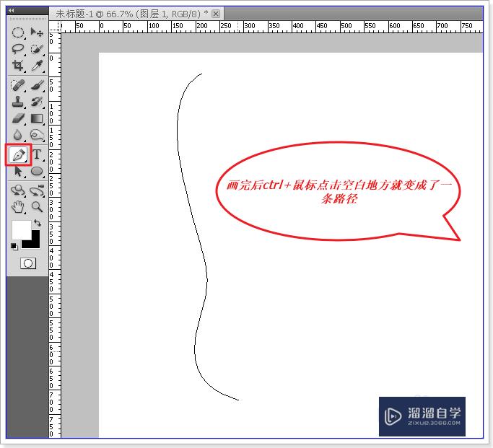Collapse the tools panel with double arrows
The height and width of the screenshot is (448, 493).
(x=12, y=10)
